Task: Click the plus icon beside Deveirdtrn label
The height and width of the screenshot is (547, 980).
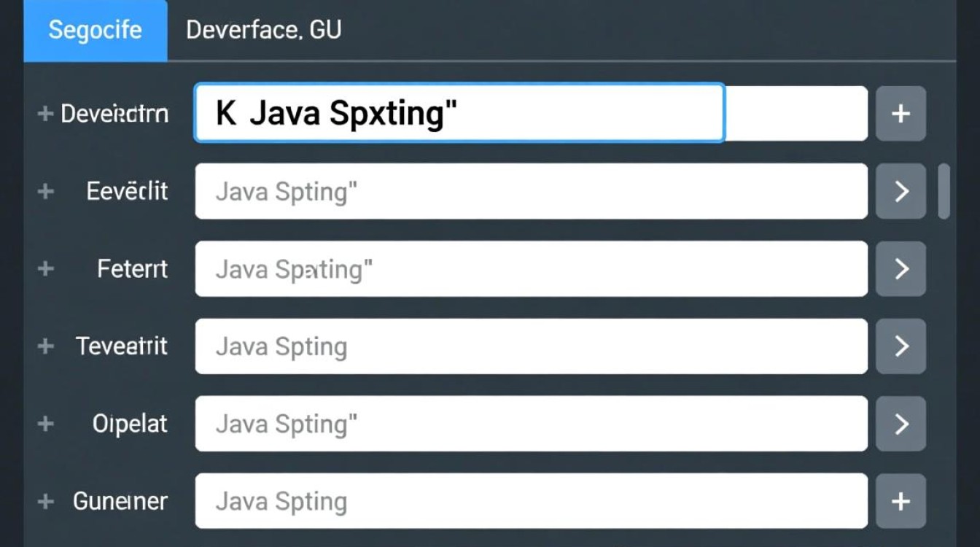Action: coord(45,113)
